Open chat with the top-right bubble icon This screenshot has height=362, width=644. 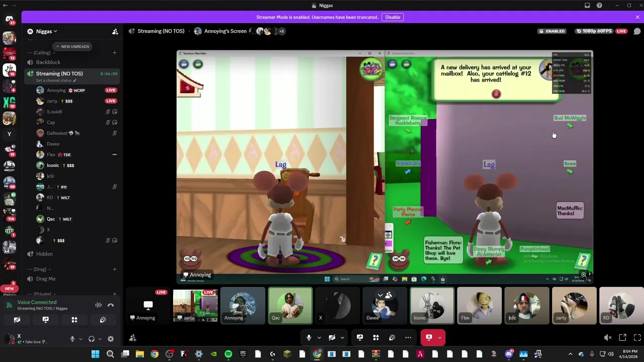(x=637, y=31)
